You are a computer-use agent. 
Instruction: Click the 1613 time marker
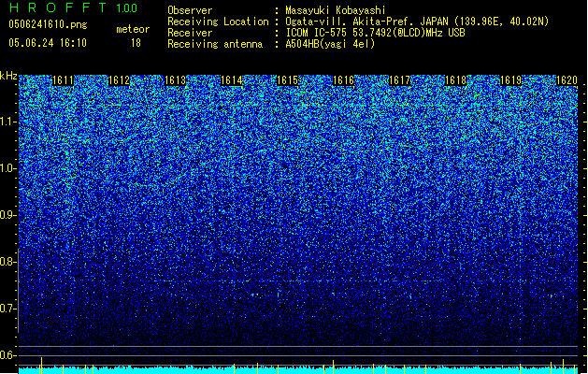[x=175, y=80]
